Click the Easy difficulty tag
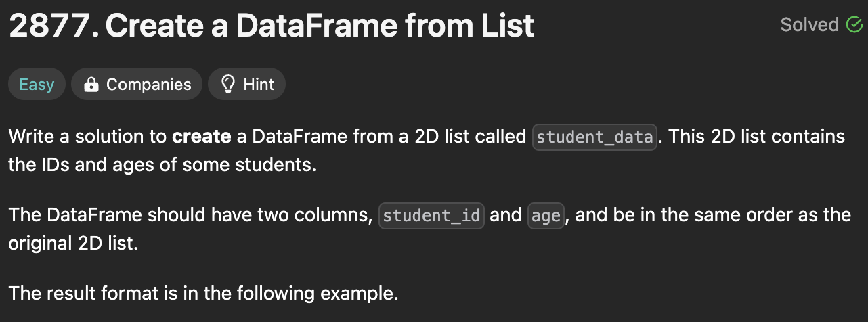This screenshot has width=868, height=322. [x=37, y=85]
